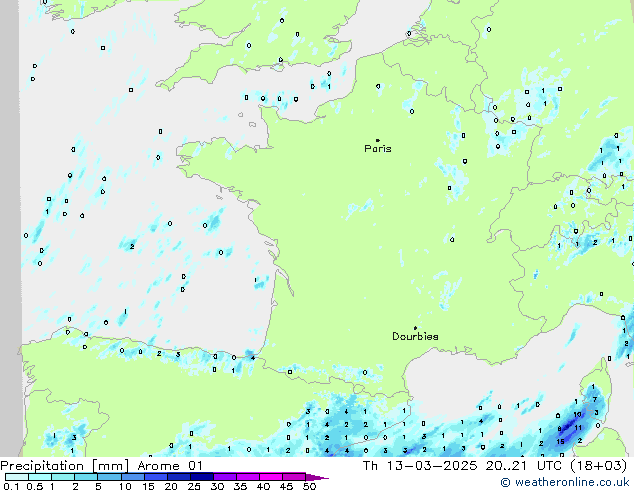Click the '50' legend scale value

point(310,486)
